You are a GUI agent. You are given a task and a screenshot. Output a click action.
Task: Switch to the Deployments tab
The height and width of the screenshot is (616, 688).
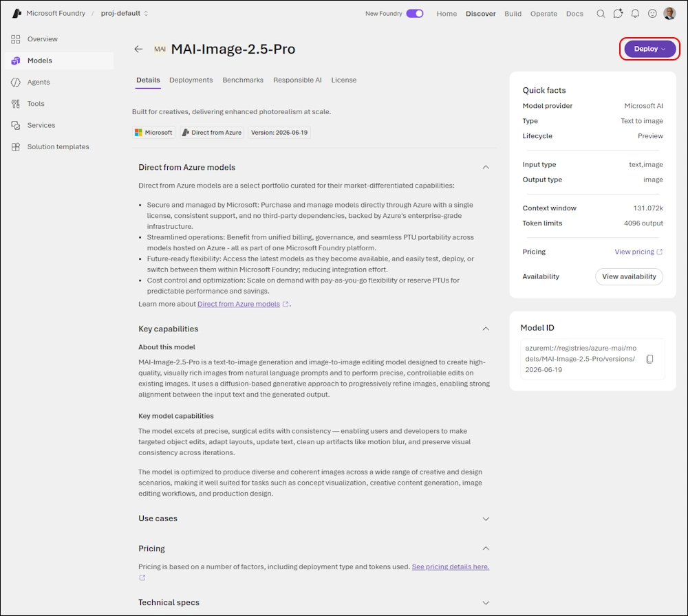(x=191, y=80)
